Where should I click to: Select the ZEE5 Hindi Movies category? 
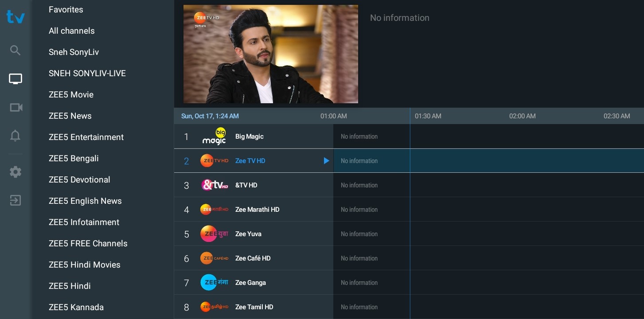click(x=85, y=265)
